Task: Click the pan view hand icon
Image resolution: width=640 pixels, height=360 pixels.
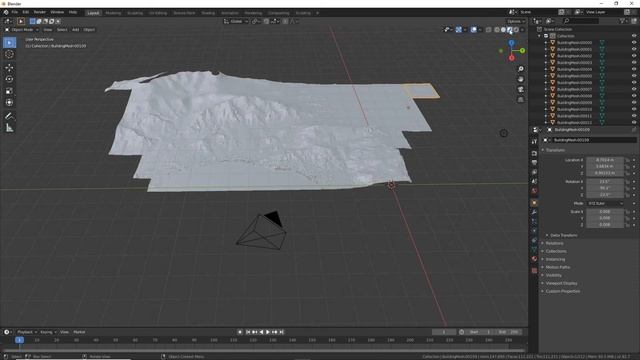Action: (x=521, y=79)
